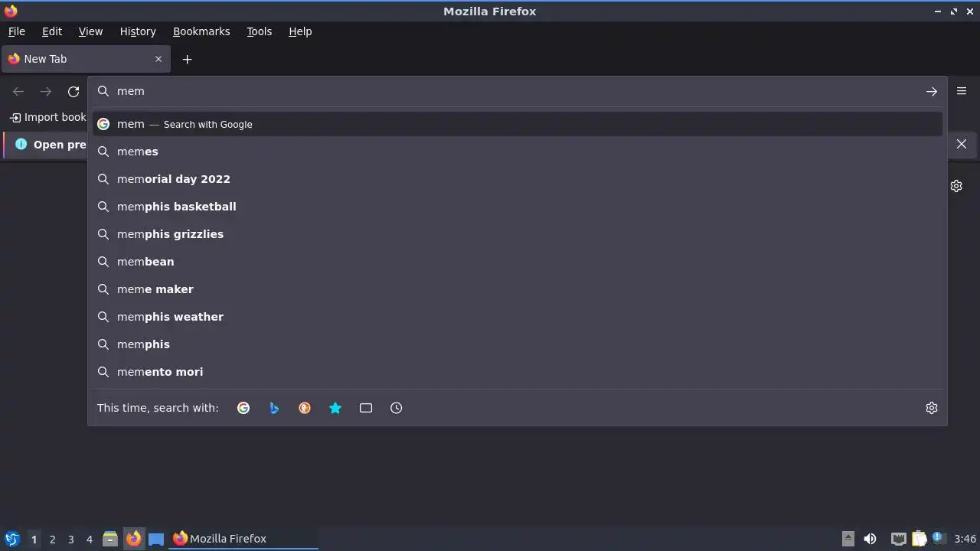The image size is (980, 551).
Task: Reload the current page
Action: coord(73,91)
